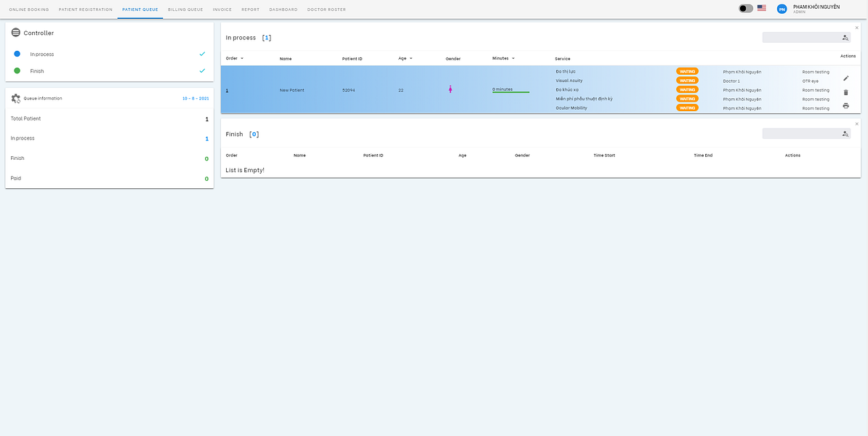The image size is (868, 436).
Task: Close the Finish panel
Action: tap(857, 124)
